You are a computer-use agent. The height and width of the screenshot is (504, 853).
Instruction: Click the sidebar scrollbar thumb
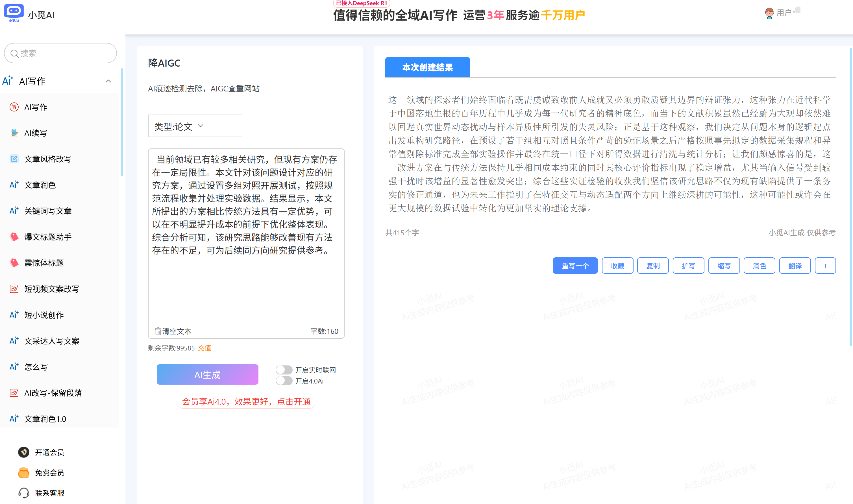(122, 122)
